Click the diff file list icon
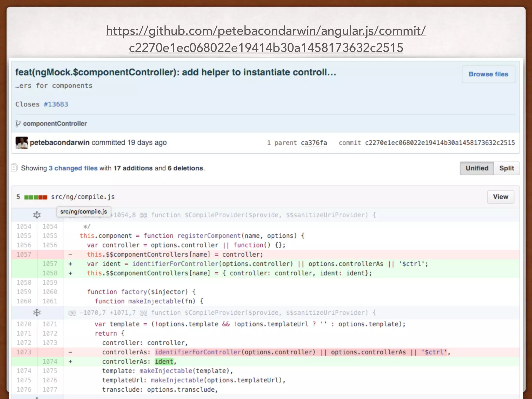 tap(14, 168)
